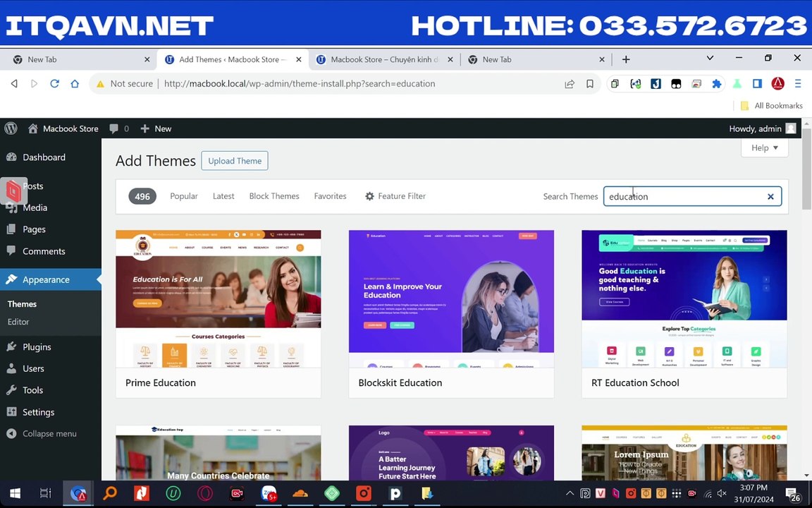This screenshot has width=812, height=508.
Task: Click the Blockskit Education theme name
Action: [x=400, y=382]
